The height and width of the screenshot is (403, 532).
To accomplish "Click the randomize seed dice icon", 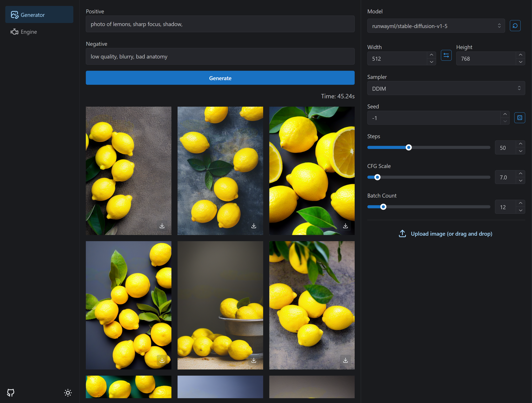I will pos(520,118).
